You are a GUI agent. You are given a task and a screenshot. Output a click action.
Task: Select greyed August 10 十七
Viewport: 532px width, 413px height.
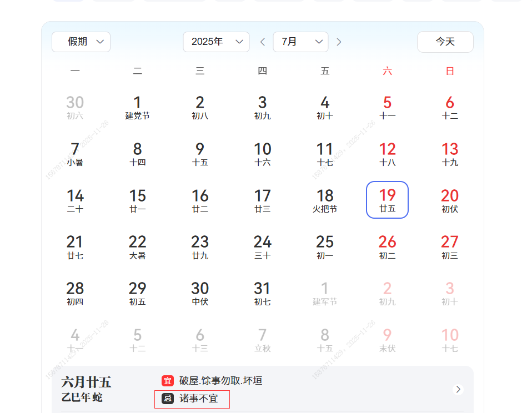[450, 339]
